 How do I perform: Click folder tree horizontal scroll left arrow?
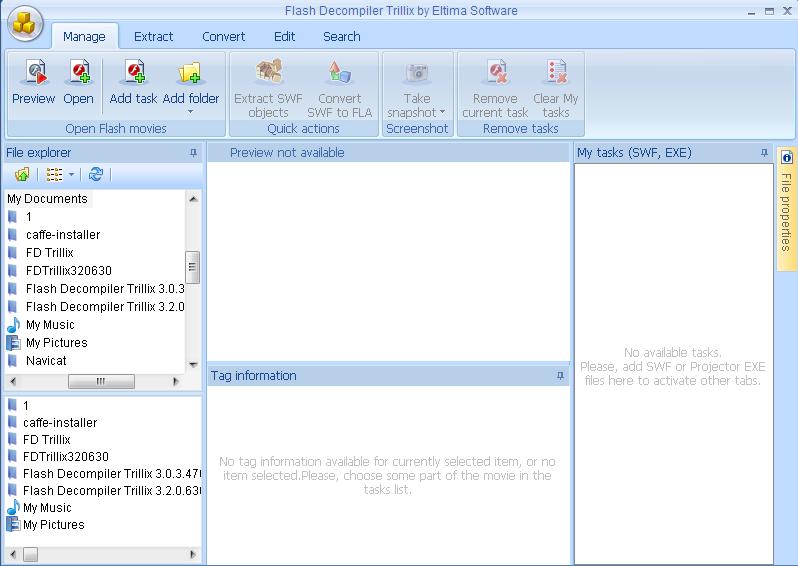point(13,381)
